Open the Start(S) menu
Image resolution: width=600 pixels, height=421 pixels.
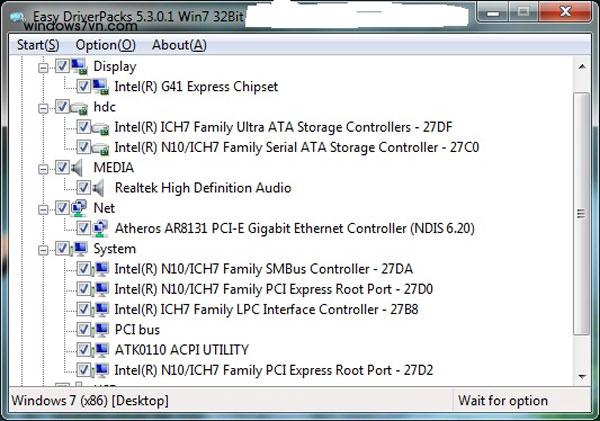point(38,45)
